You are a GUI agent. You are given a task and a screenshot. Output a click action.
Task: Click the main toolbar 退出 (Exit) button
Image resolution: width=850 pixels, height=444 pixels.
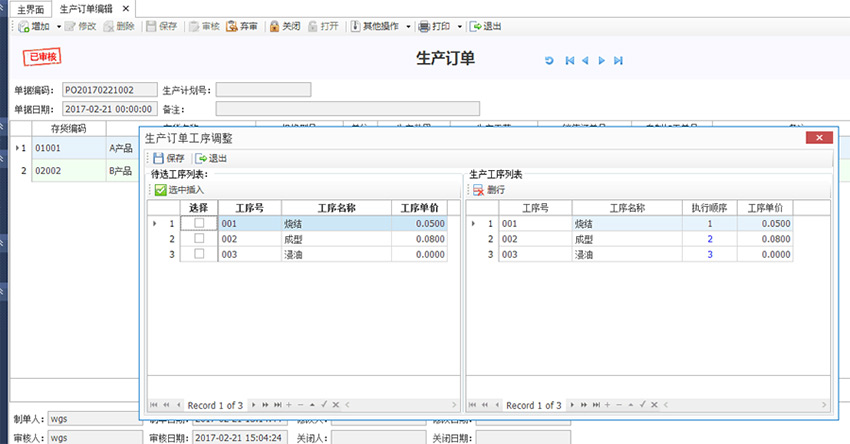485,26
